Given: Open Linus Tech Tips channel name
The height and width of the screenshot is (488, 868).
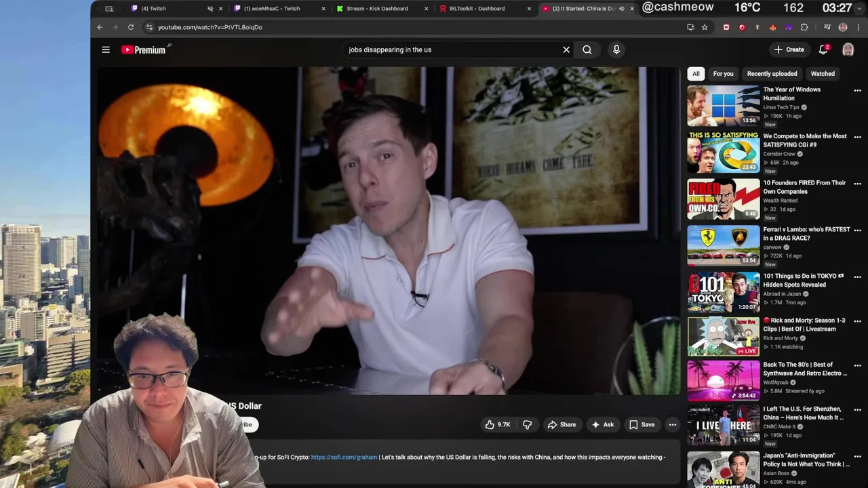Looking at the screenshot, I should click(781, 107).
